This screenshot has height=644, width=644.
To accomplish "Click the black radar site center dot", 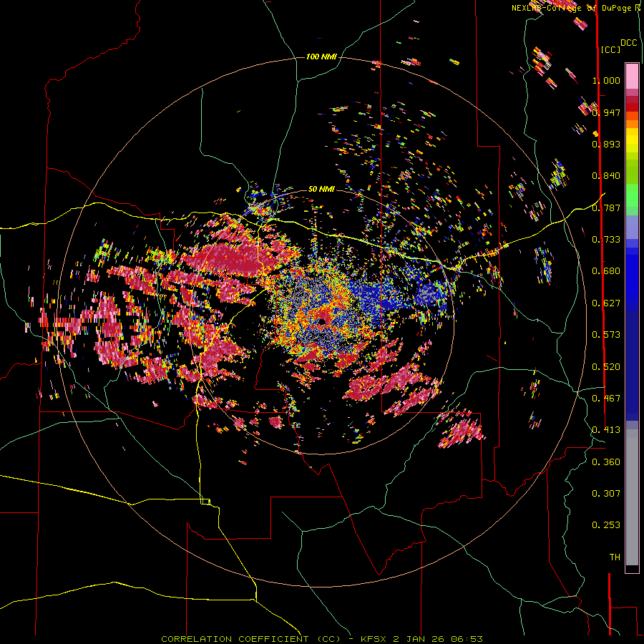I will tap(321, 321).
